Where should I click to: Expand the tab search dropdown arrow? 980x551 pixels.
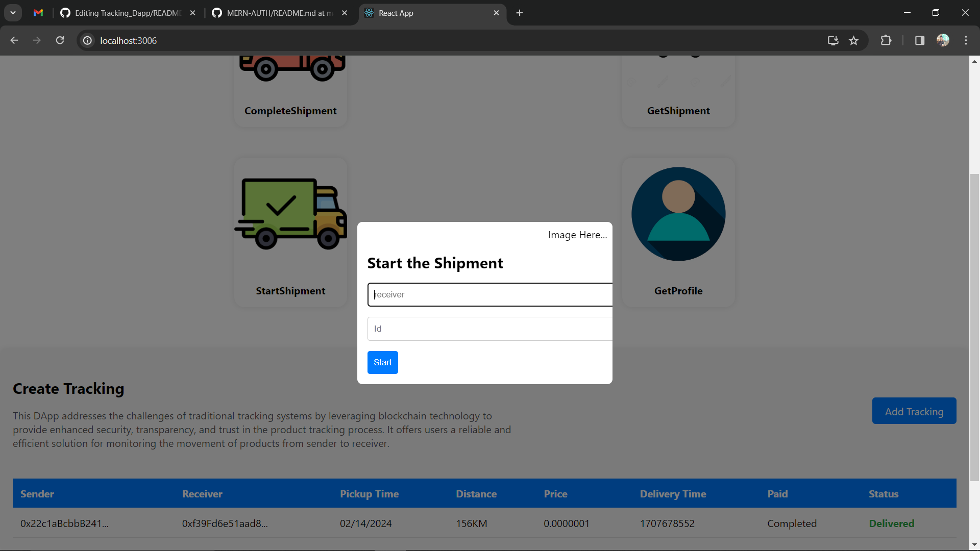click(x=13, y=13)
